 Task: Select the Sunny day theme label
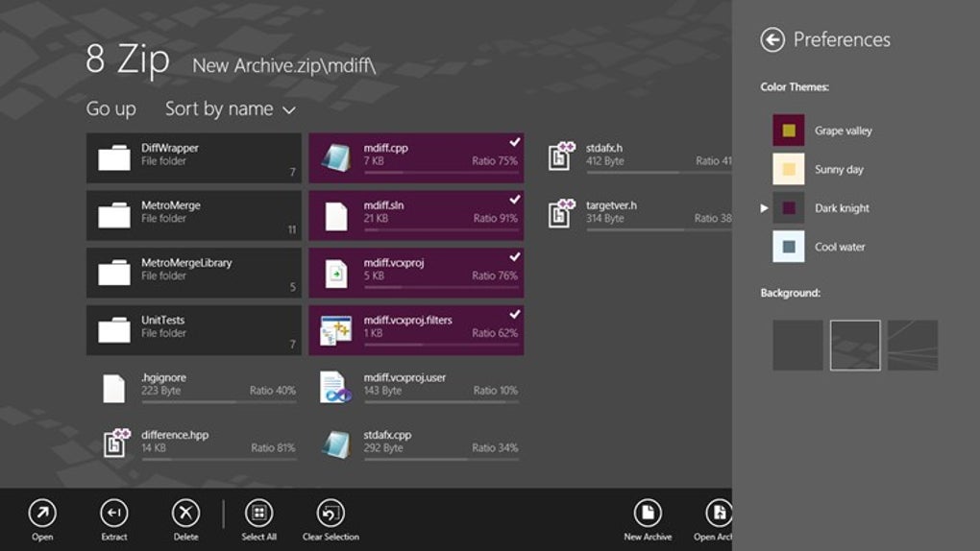coord(839,169)
